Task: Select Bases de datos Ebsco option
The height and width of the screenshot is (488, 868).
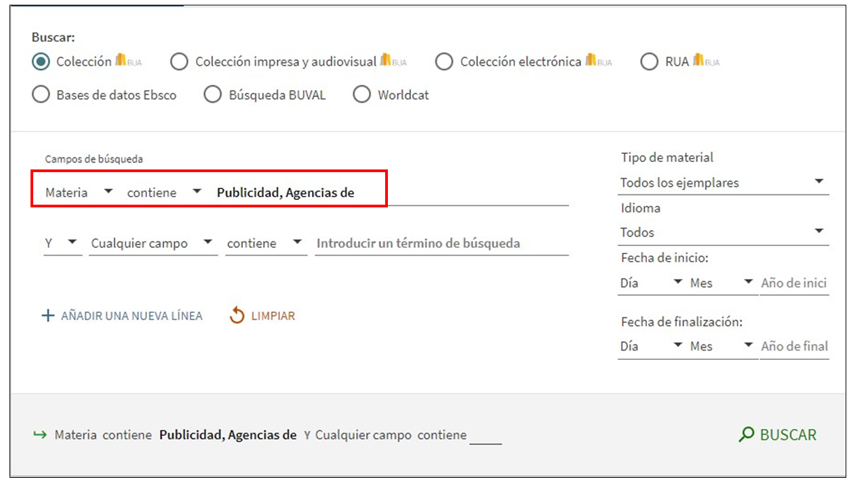Action: click(x=41, y=95)
